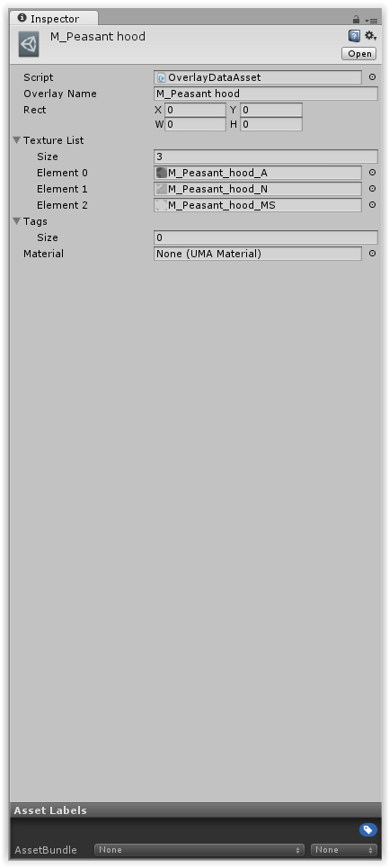Open the script reference help icon
Viewport: 389px width, 868px height.
coord(354,37)
